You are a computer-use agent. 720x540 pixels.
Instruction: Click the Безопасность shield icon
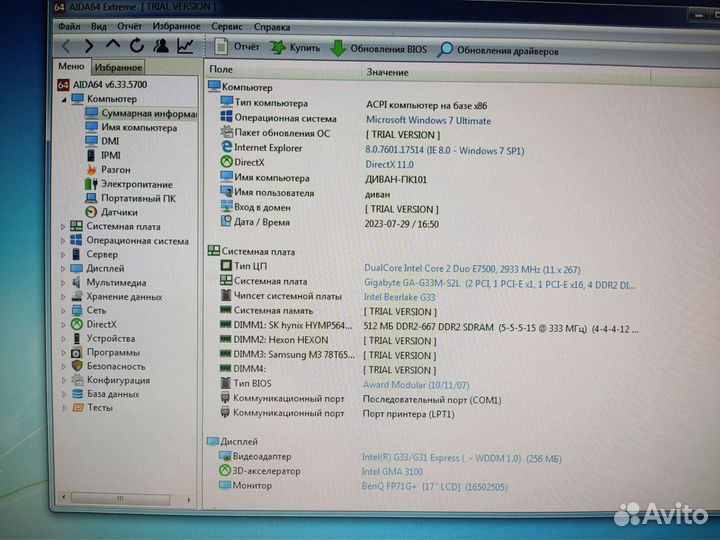(77, 366)
